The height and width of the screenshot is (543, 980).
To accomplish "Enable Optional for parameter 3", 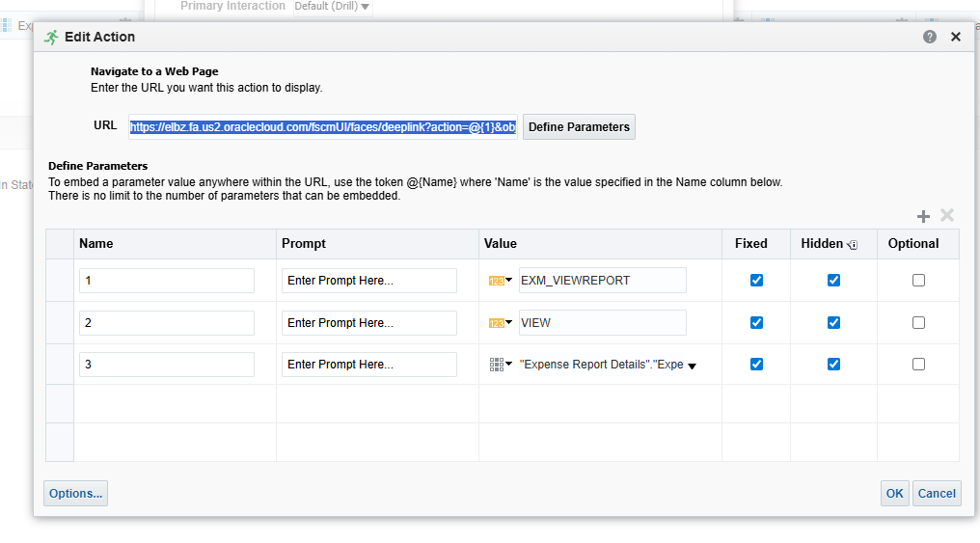I will pos(918,365).
